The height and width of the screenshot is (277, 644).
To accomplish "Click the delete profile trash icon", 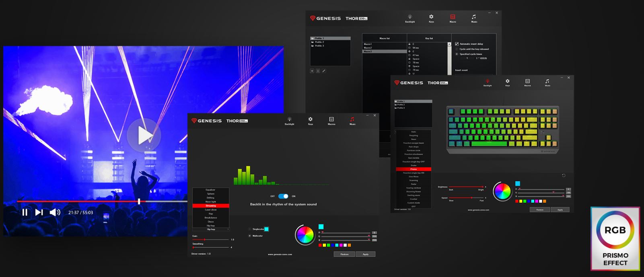I will click(318, 71).
